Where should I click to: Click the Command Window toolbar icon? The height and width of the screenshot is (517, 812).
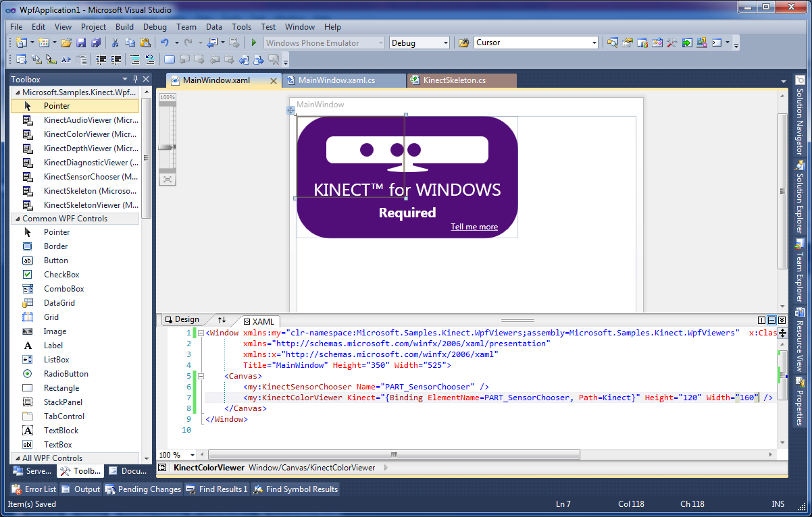(x=717, y=43)
